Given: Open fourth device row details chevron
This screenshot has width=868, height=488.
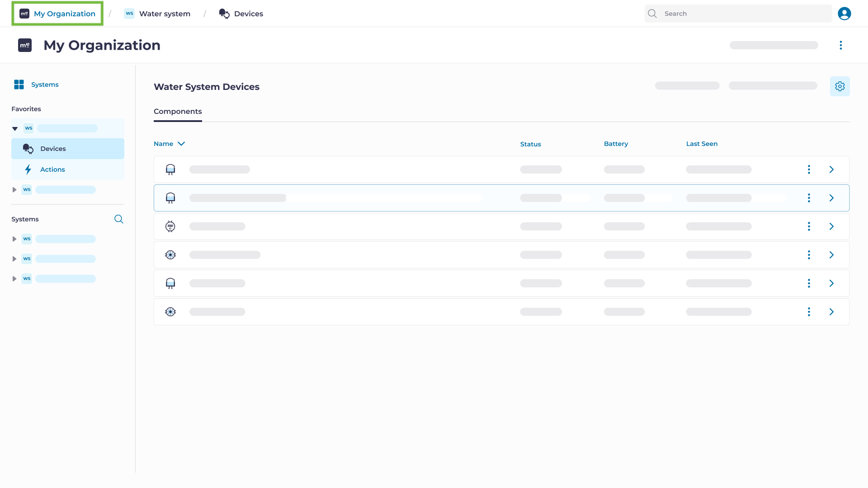Looking at the screenshot, I should (831, 255).
